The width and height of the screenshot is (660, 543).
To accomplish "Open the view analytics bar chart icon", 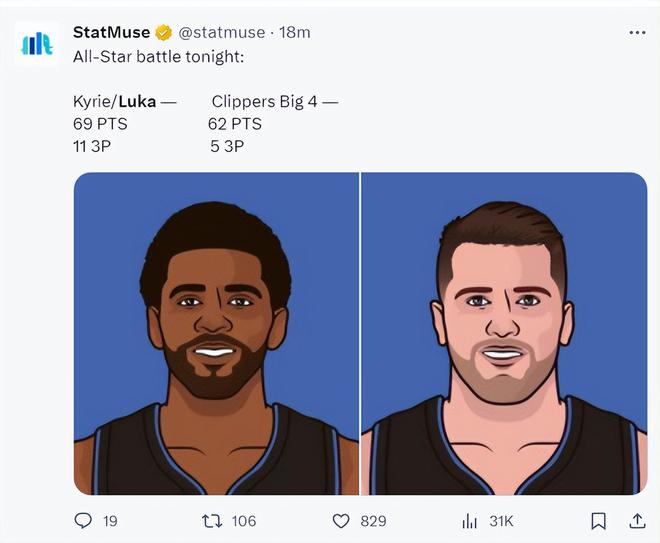I will pos(469,520).
